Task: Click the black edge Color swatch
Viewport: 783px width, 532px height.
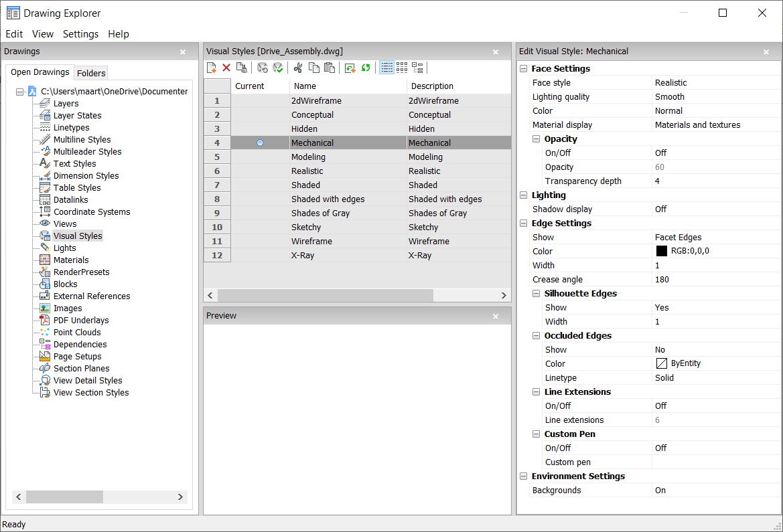Action: (661, 252)
